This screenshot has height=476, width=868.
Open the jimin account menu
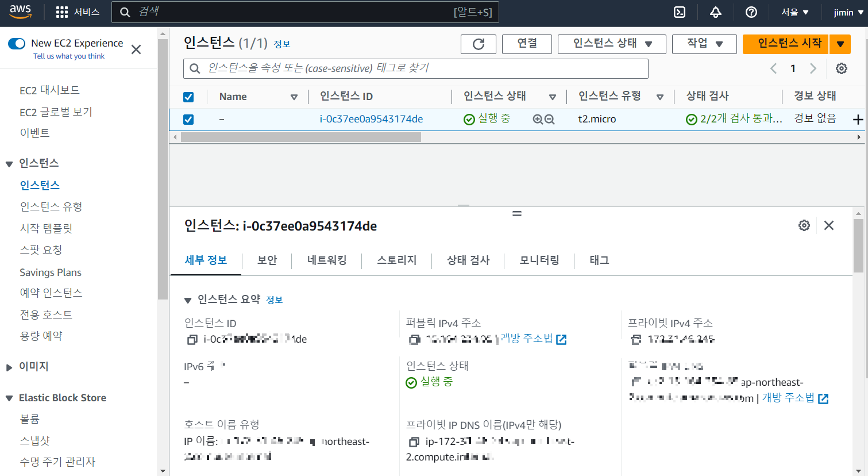click(x=848, y=12)
